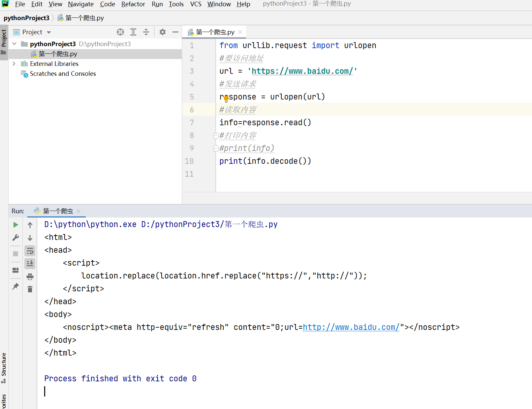This screenshot has width=532, height=409.
Task: Click 第一个爬虫.py in the breadcrumb bar
Action: [81, 18]
